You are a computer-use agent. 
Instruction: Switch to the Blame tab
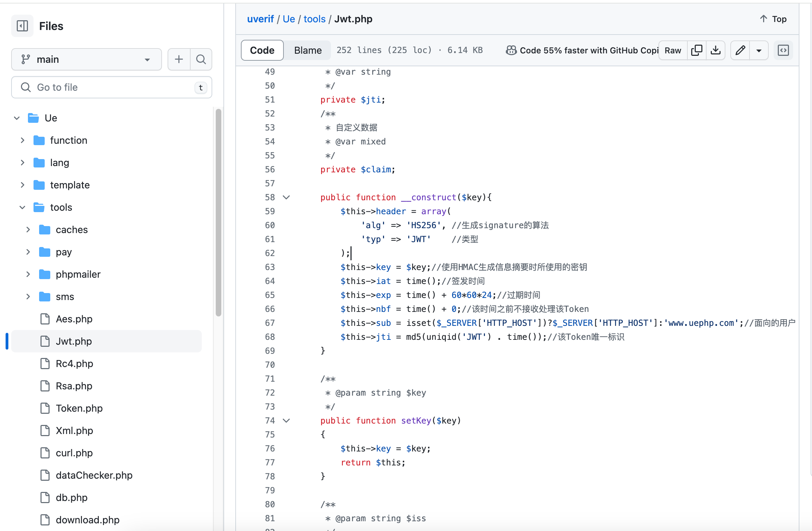pyautogui.click(x=308, y=50)
